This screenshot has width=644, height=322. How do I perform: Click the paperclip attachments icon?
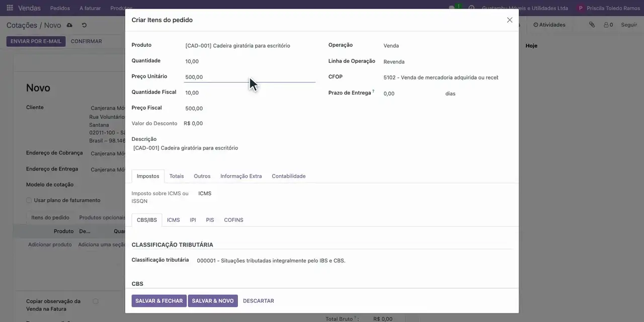click(x=592, y=25)
